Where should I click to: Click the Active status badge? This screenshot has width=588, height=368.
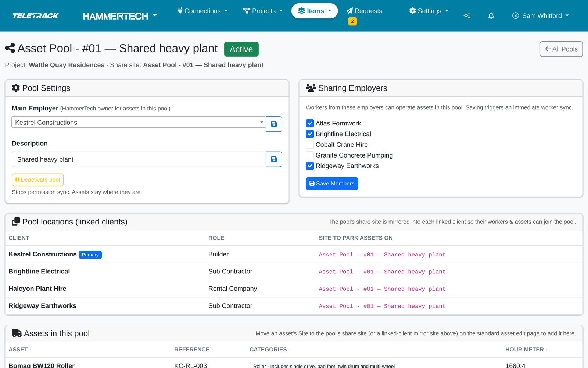pyautogui.click(x=241, y=49)
